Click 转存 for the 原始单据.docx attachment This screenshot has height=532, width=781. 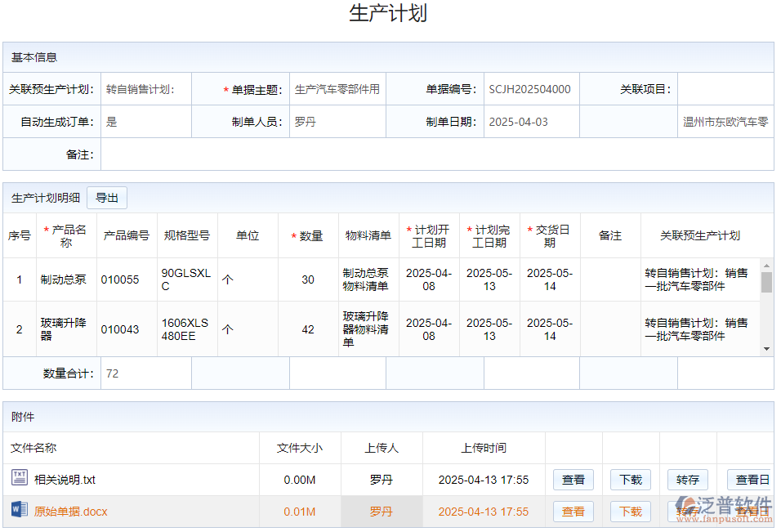click(x=687, y=512)
